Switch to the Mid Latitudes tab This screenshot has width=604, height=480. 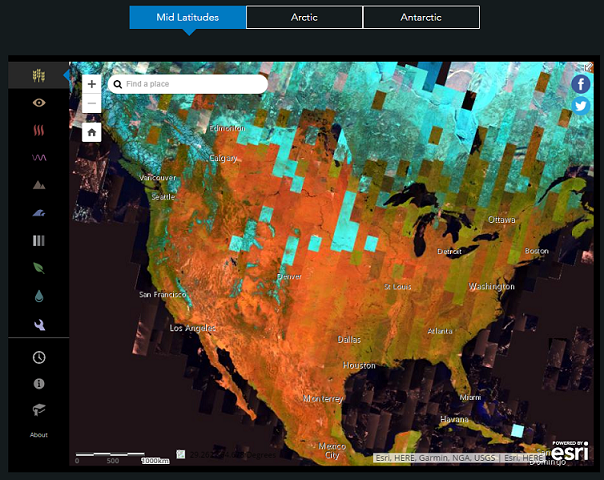click(x=188, y=17)
